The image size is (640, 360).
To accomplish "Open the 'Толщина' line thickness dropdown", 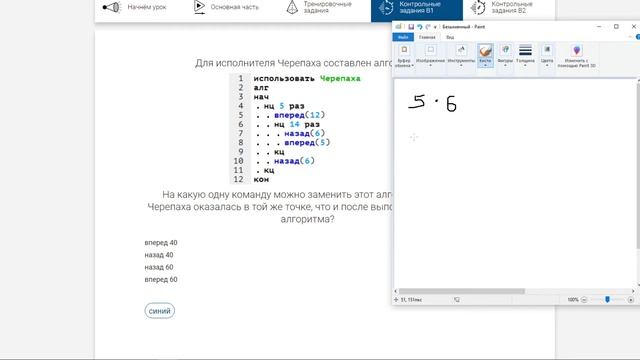I will click(x=525, y=56).
